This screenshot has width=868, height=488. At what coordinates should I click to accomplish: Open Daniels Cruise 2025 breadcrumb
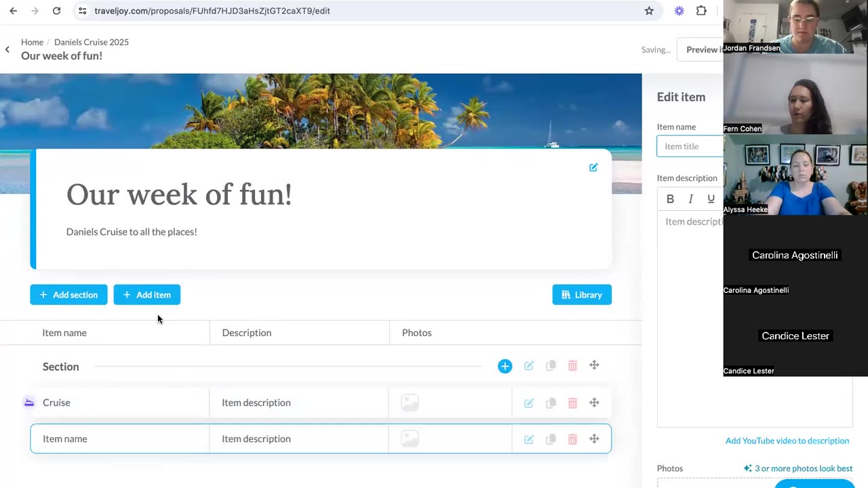[92, 42]
